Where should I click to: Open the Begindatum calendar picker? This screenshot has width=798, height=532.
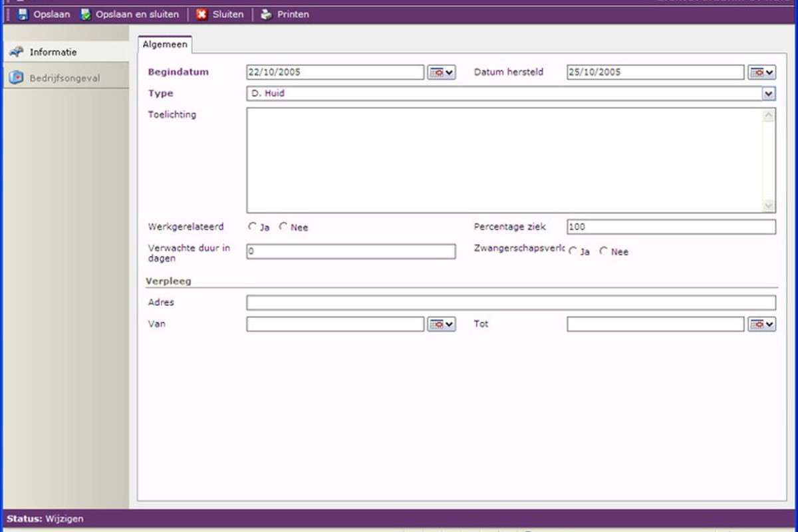coord(442,72)
